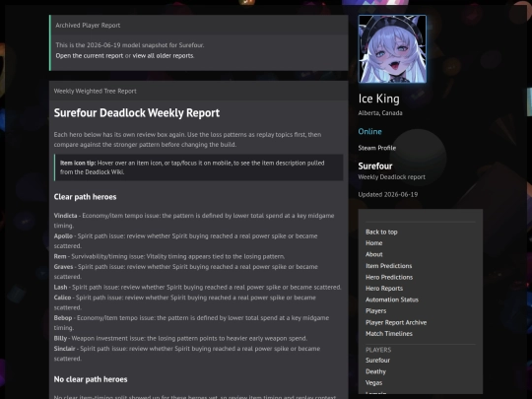The width and height of the screenshot is (532, 399).
Task: Click the Ice King profile name
Action: (378, 99)
